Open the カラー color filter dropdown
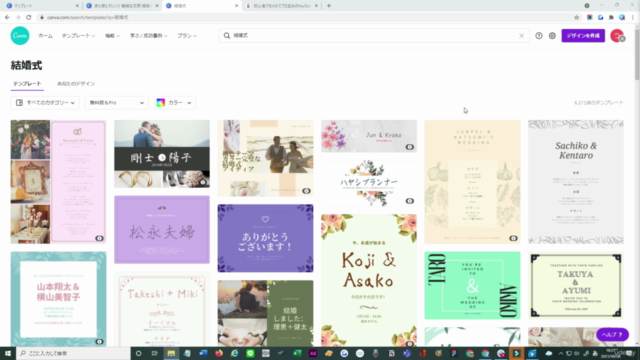640x360 pixels. pyautogui.click(x=175, y=103)
